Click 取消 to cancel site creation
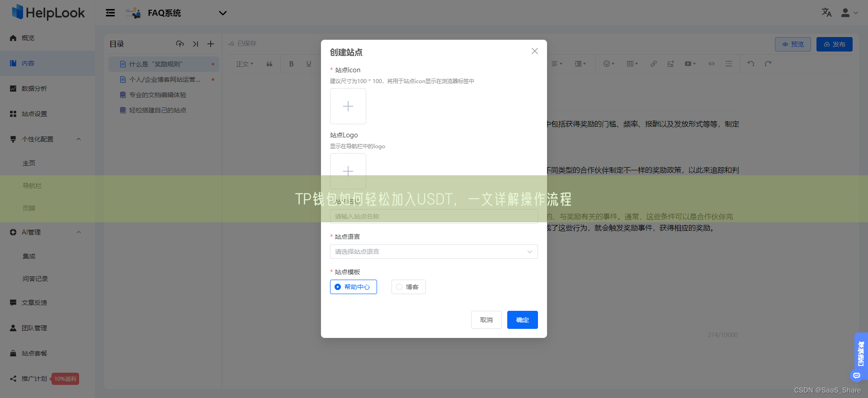The width and height of the screenshot is (868, 398). (x=486, y=320)
